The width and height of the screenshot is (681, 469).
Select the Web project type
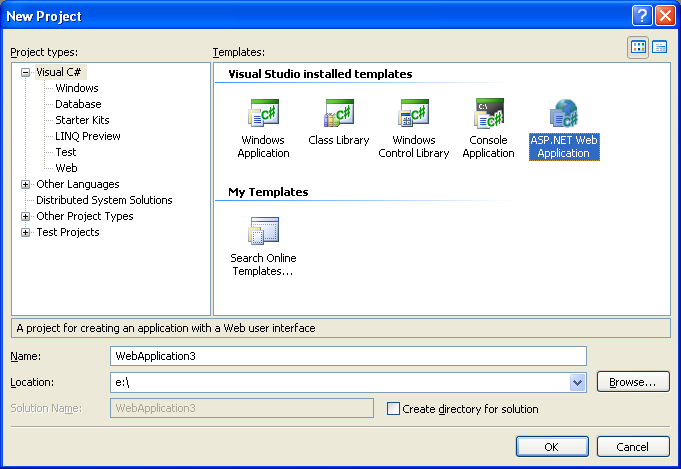(66, 168)
